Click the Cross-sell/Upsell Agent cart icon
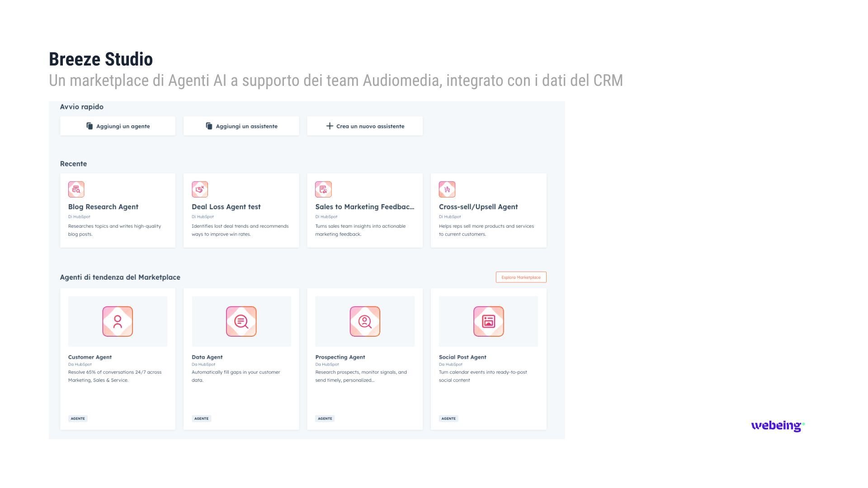Screen dimensions: 868x488 point(447,189)
